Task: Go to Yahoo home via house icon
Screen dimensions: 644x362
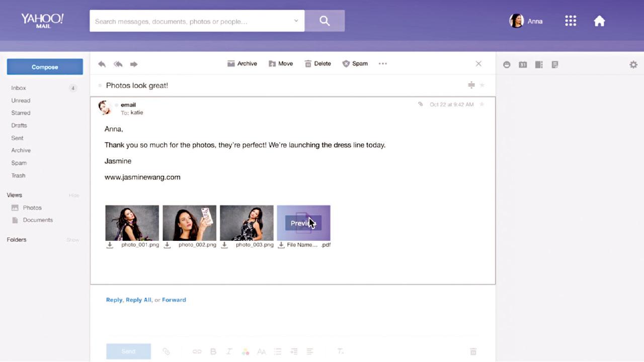Action: pyautogui.click(x=599, y=21)
